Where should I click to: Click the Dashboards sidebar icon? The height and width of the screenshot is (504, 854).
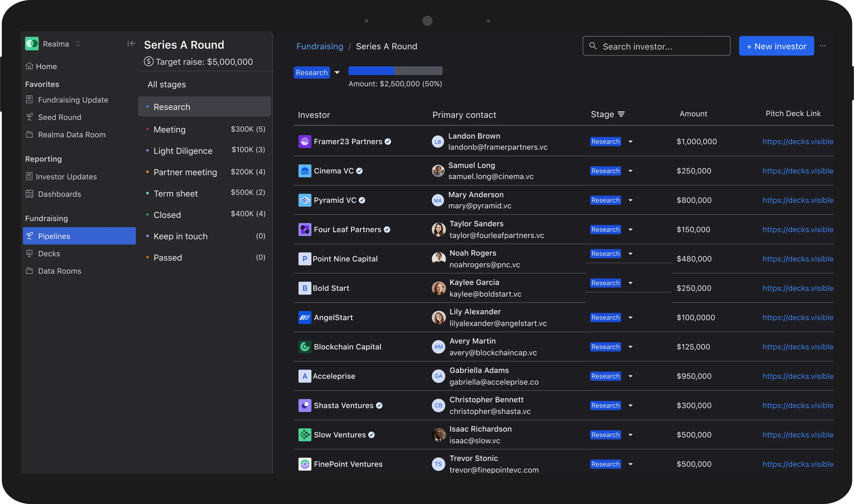[x=30, y=194]
